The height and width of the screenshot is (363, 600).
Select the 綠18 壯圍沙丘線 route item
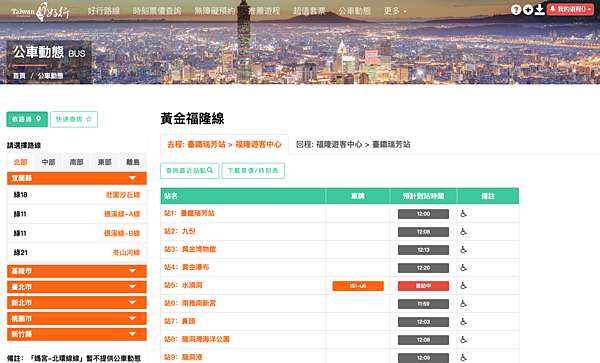(77, 195)
